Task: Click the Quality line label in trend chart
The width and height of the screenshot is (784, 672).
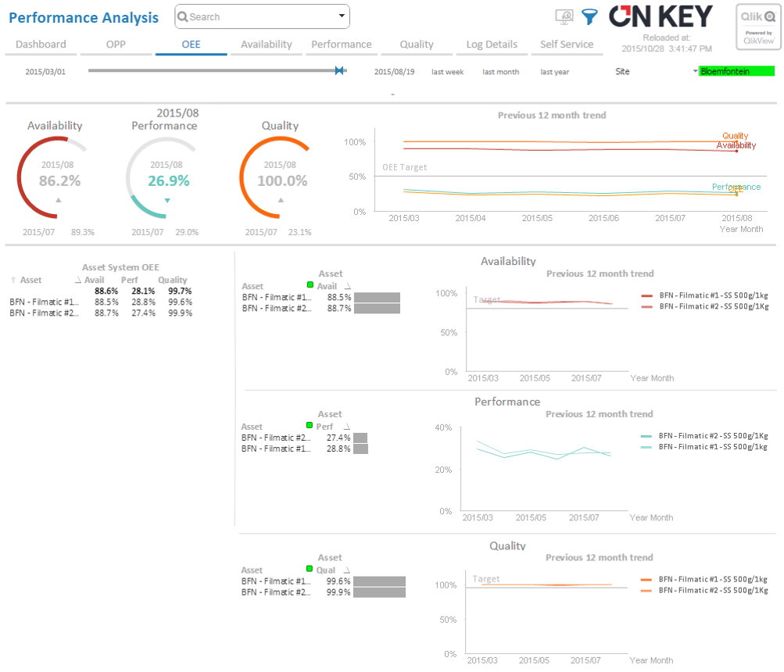Action: click(x=735, y=136)
